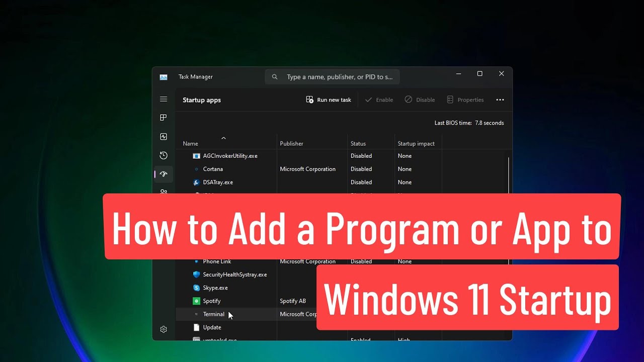Open Properties from the toolbar
Screen dimensions: 644x362
coord(465,100)
